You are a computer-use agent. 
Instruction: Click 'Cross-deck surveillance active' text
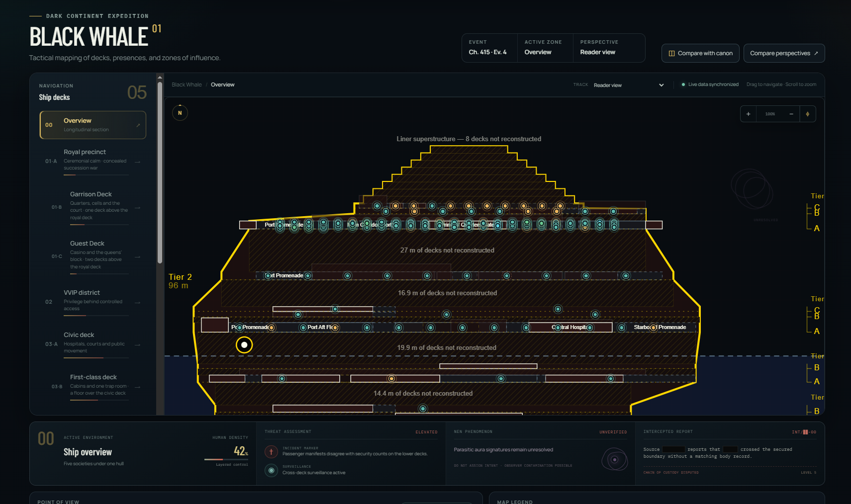(314, 473)
